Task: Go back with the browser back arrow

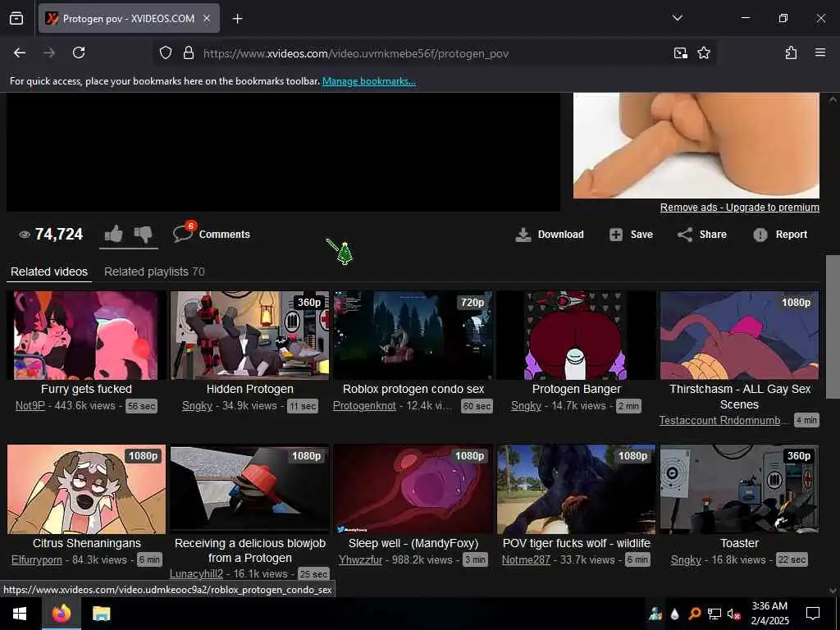Action: coord(20,52)
